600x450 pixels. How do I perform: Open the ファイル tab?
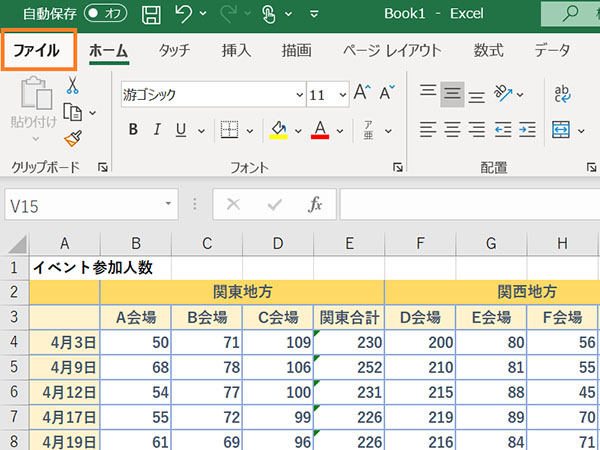tap(39, 50)
